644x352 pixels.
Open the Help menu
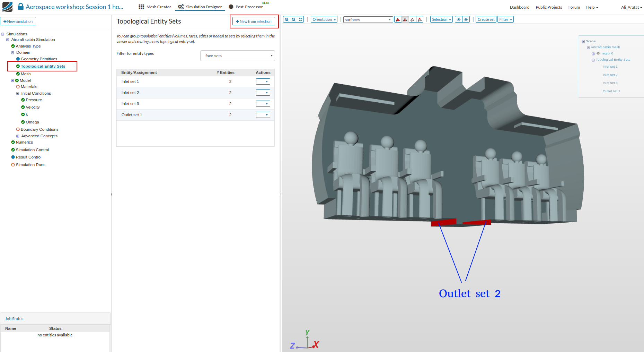[x=592, y=7]
